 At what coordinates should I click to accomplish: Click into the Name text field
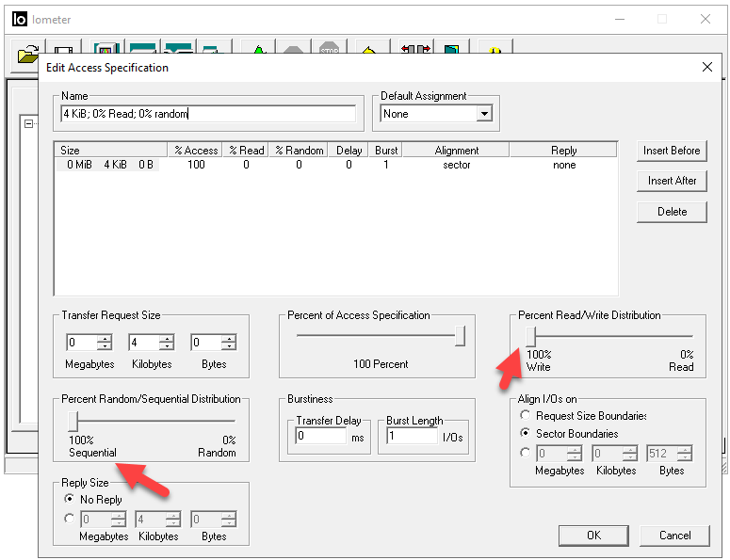(x=208, y=114)
